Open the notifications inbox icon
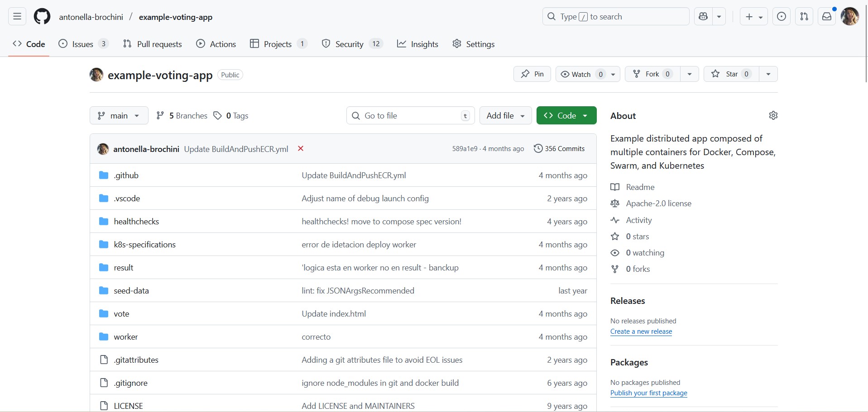 click(827, 17)
